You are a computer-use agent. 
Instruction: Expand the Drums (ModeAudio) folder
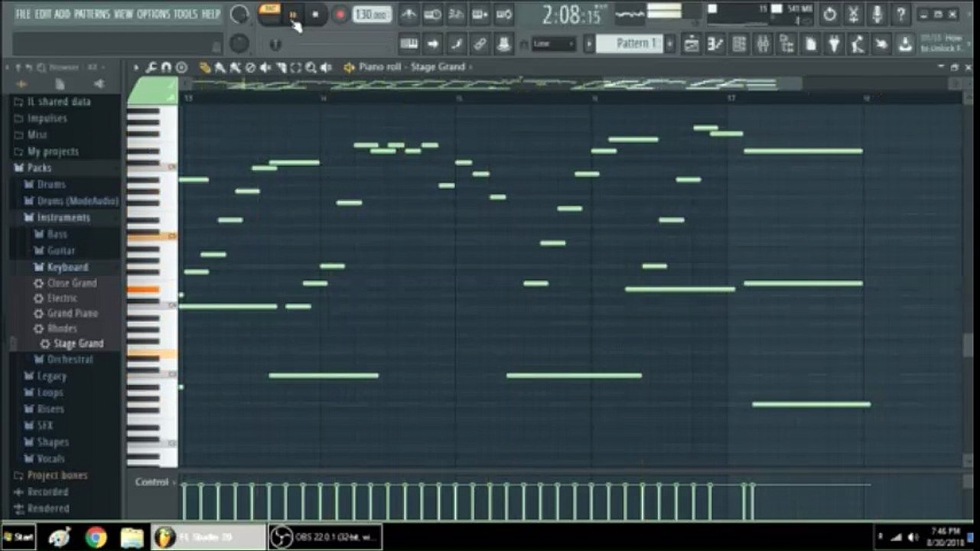[78, 201]
